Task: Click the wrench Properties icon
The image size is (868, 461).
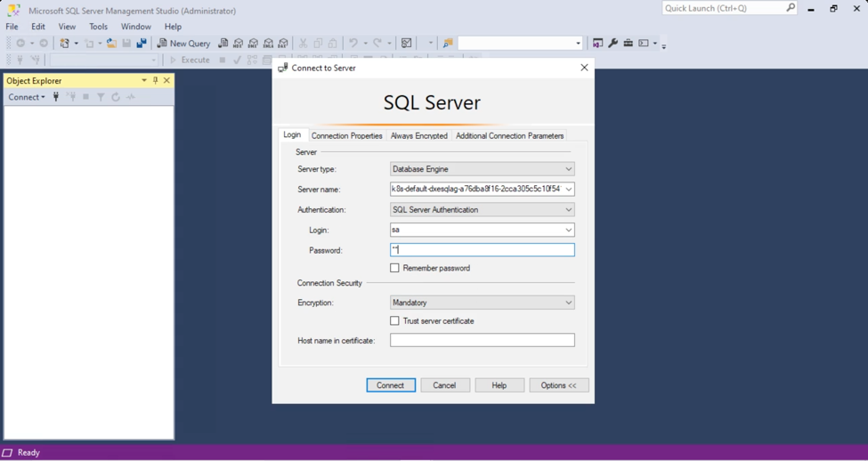Action: [612, 44]
